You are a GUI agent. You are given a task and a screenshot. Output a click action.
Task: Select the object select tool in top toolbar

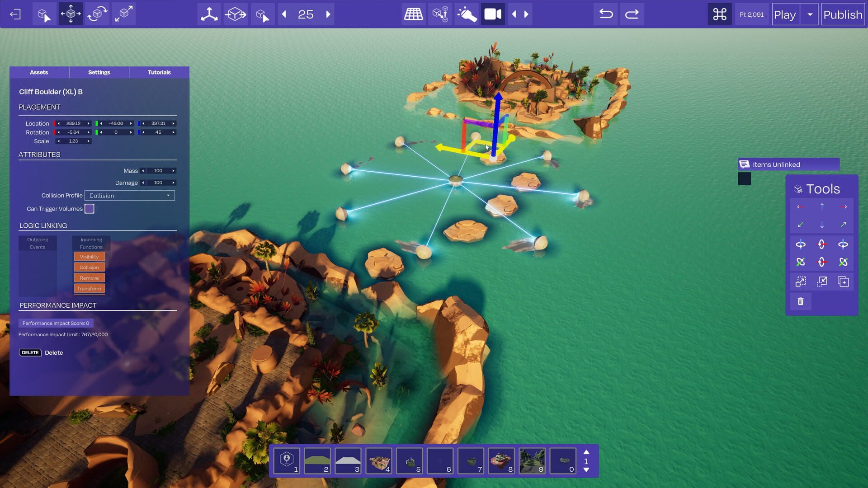coord(44,14)
